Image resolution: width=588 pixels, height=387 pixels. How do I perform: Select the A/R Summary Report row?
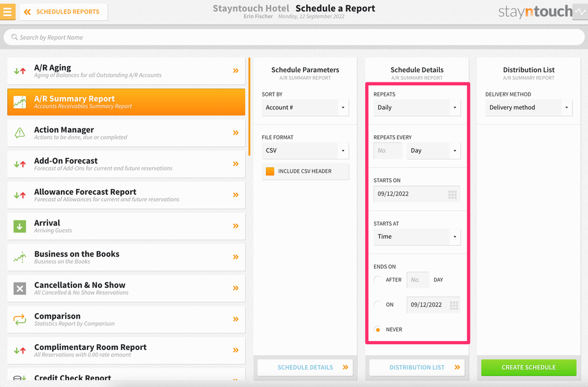[126, 102]
